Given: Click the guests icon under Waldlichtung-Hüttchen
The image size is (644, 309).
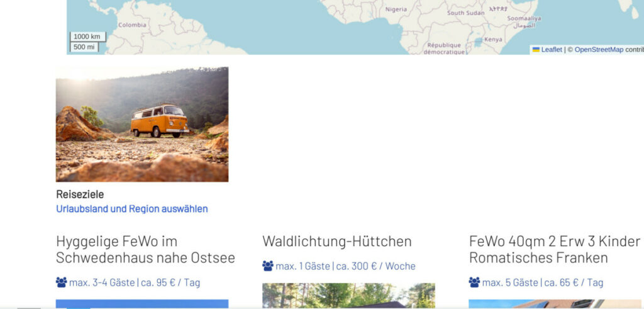Looking at the screenshot, I should 268,266.
